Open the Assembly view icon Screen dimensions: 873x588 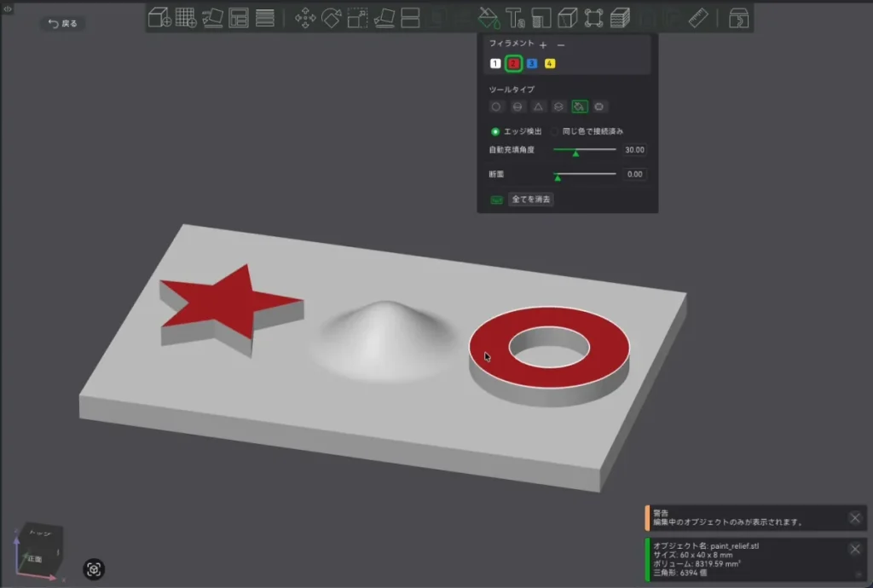[739, 19]
